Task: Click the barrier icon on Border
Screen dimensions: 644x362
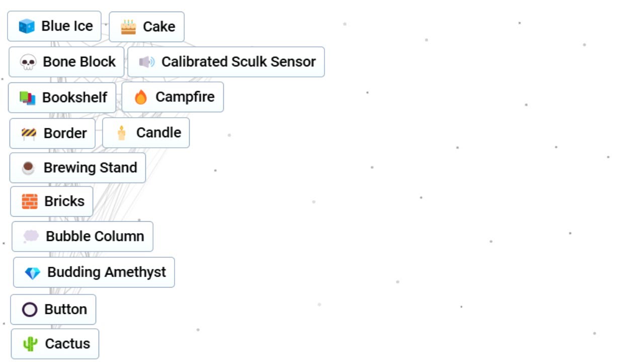Action: tap(29, 133)
